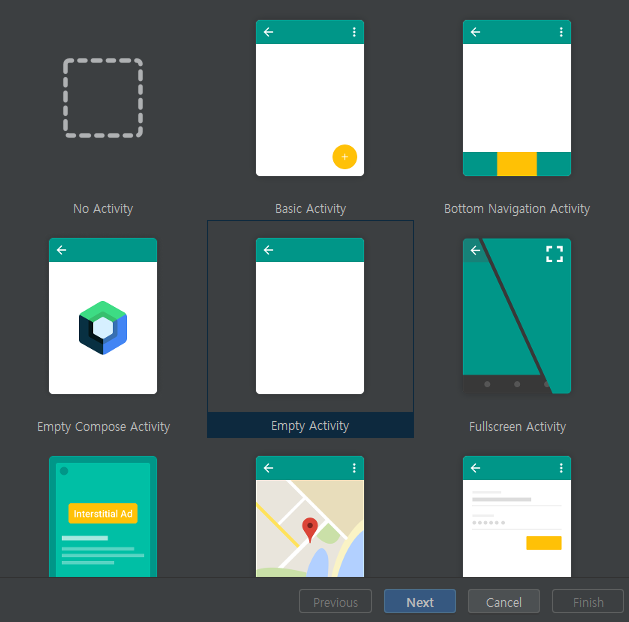Viewport: 629px width, 622px height.
Task: Click the No Activity label
Action: [x=103, y=209]
